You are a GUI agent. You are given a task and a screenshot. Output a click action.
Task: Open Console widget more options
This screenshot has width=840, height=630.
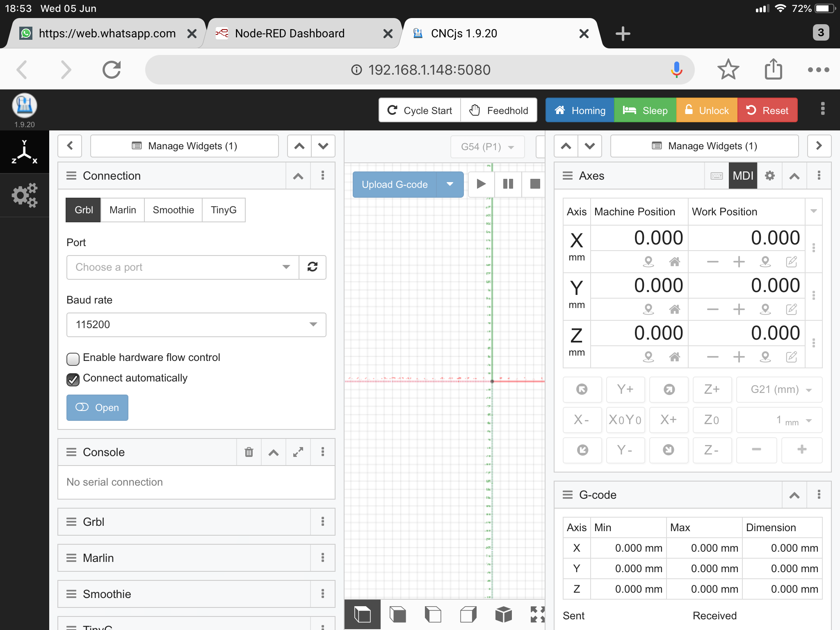323,452
